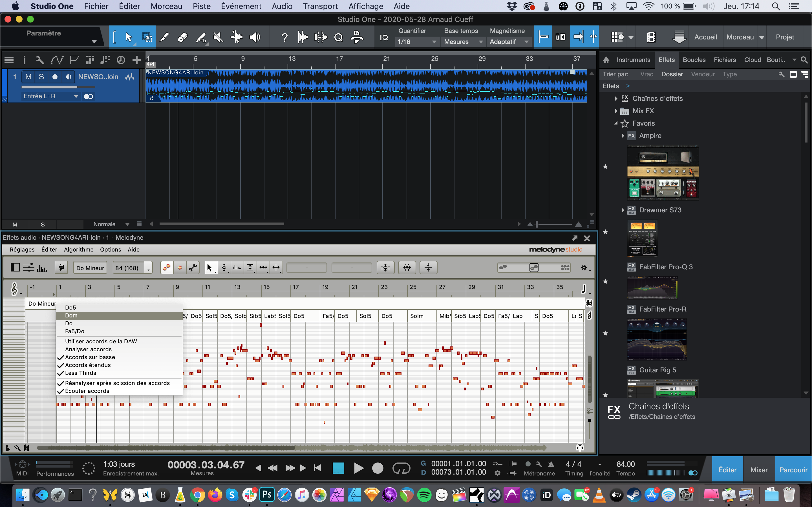Image resolution: width=812 pixels, height=507 pixels.
Task: Expand the Chaînes d'effets folder
Action: (x=616, y=99)
